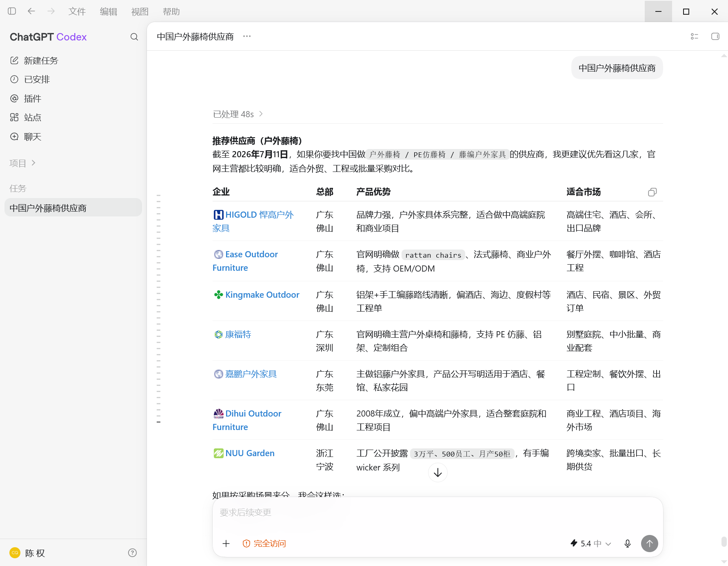Open help via the question mark icon

[x=132, y=553]
